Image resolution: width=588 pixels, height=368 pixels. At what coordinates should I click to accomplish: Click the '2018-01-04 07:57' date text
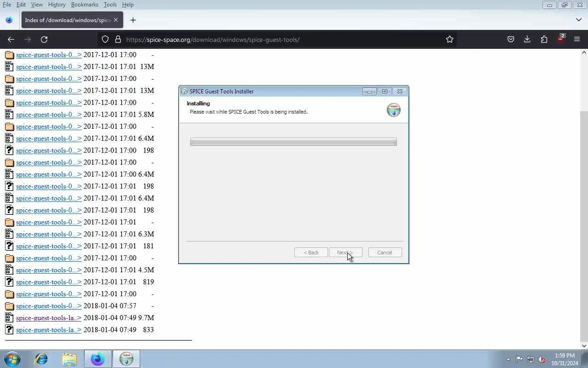[110, 306]
